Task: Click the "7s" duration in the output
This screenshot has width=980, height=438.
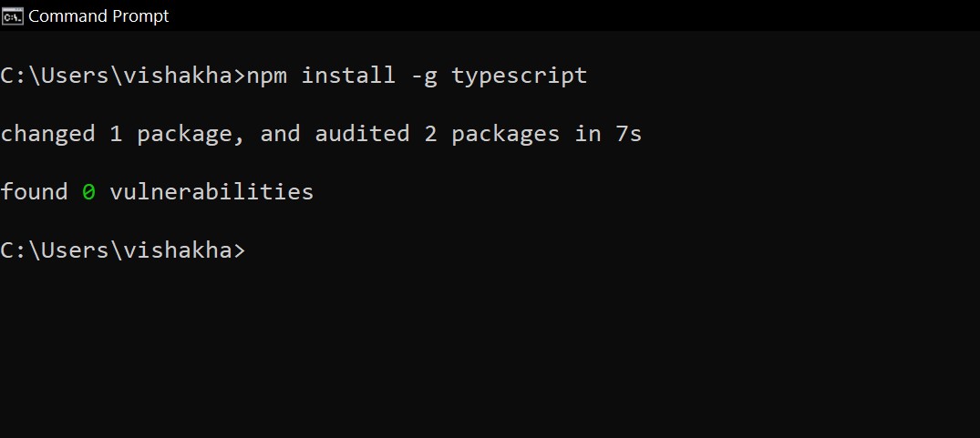Action: (x=629, y=134)
